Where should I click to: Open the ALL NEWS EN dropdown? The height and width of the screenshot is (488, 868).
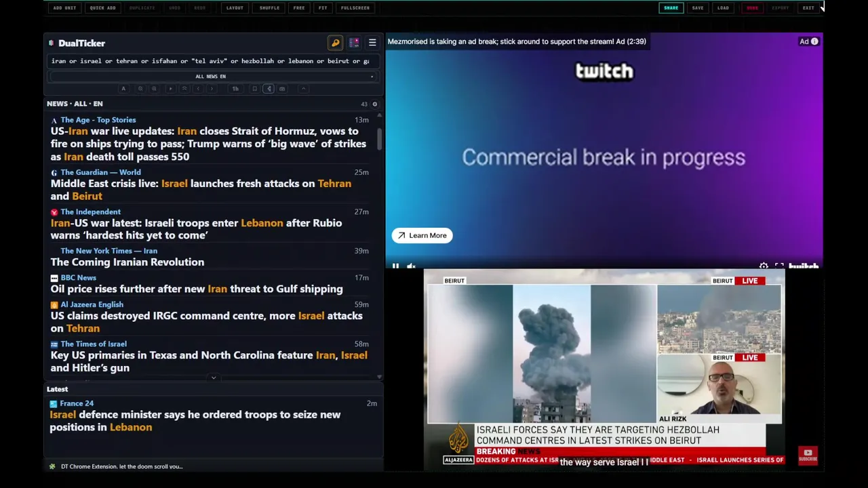tap(211, 77)
